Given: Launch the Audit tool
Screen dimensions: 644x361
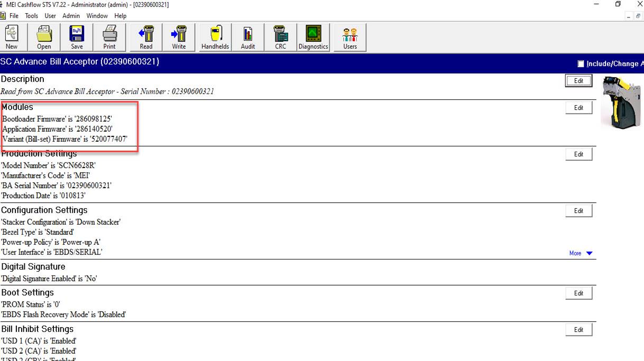Looking at the screenshot, I should click(x=248, y=38).
